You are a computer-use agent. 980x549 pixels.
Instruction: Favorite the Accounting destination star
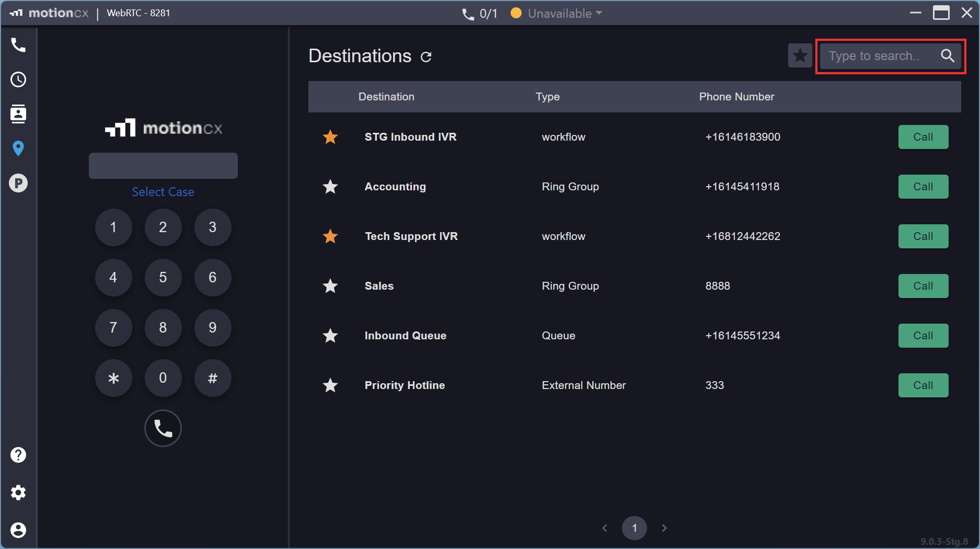[x=330, y=187]
